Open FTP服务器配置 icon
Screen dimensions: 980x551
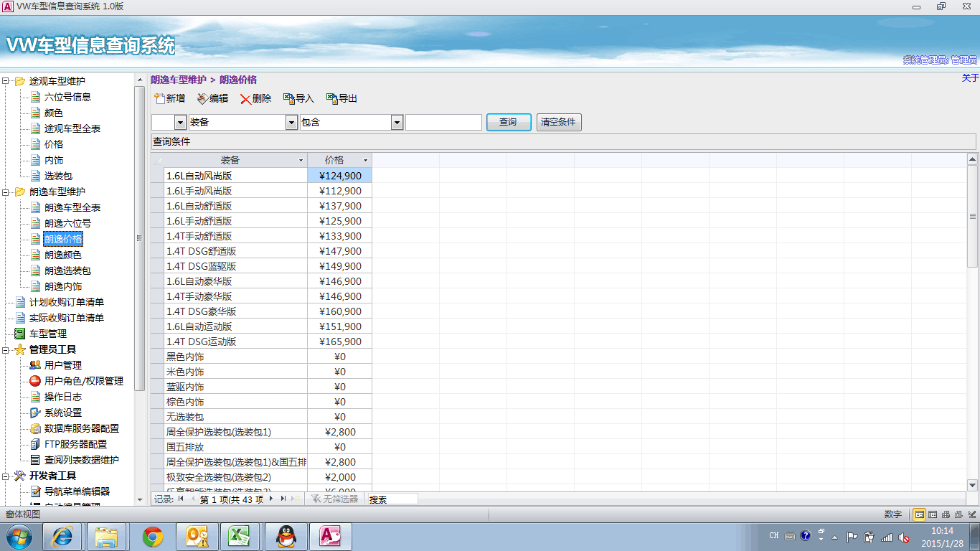click(x=35, y=444)
